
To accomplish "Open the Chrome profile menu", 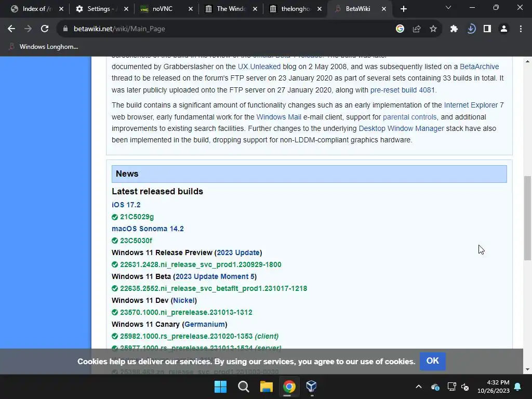I will (504, 29).
